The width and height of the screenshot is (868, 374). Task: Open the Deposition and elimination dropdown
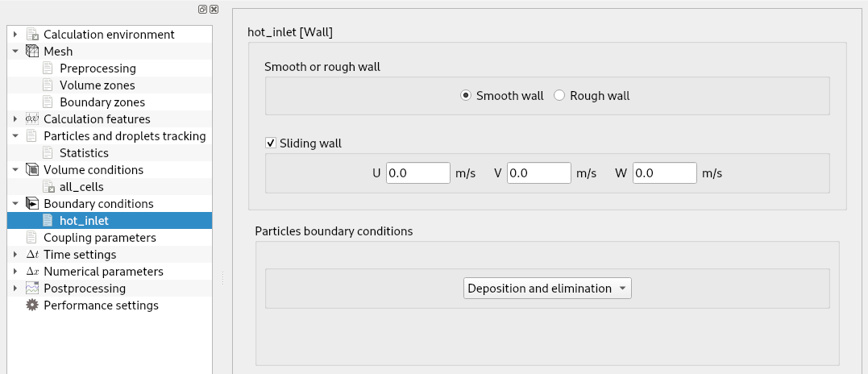[547, 289]
